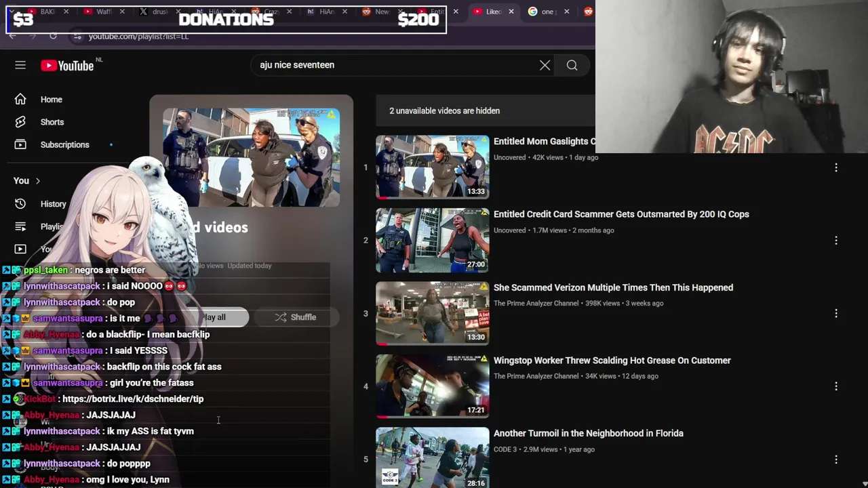Open three-dot menu for Entitled Mom Gaslights video
The width and height of the screenshot is (868, 488).
836,167
